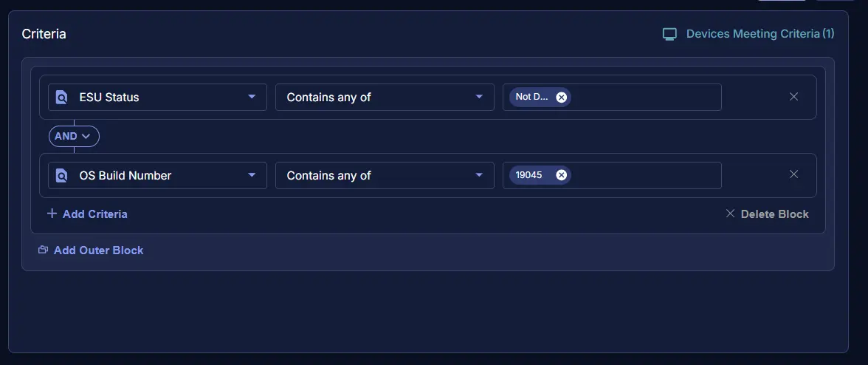868x365 pixels.
Task: Remove the 19045 tag chip
Action: point(561,176)
